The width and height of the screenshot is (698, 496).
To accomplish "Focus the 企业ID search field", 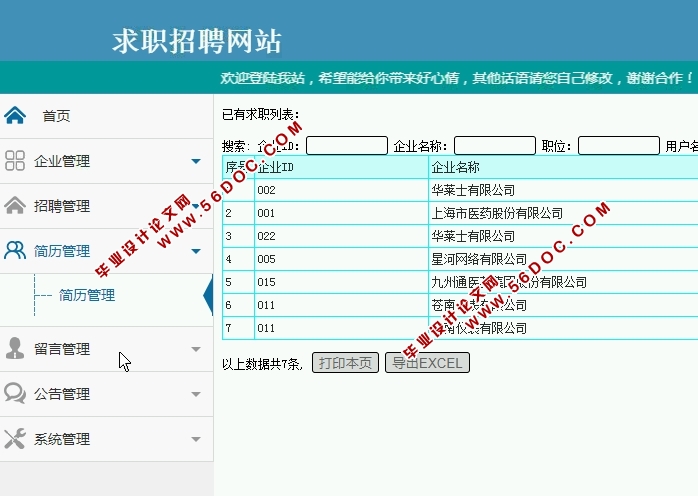I will click(x=346, y=146).
